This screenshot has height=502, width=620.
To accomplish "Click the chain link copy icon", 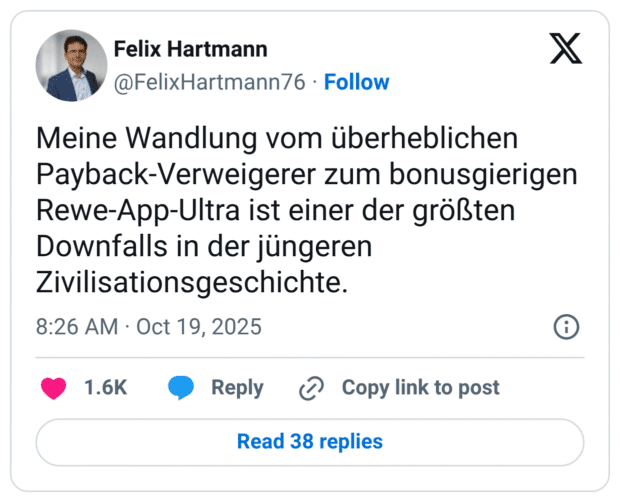I will pyautogui.click(x=312, y=388).
